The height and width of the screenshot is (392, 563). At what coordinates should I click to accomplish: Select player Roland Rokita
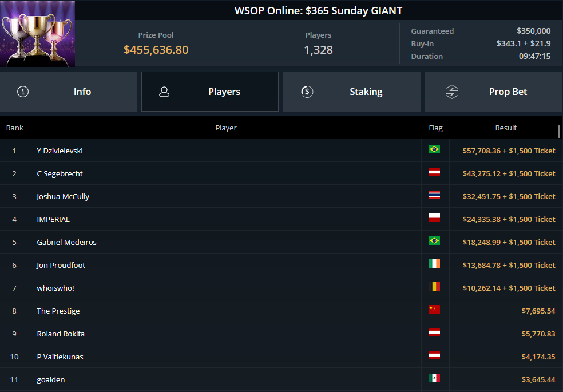pos(61,334)
